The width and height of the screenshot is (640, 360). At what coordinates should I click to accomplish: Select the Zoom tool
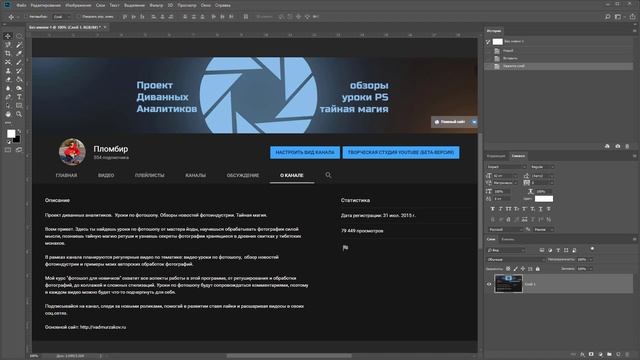click(x=19, y=114)
